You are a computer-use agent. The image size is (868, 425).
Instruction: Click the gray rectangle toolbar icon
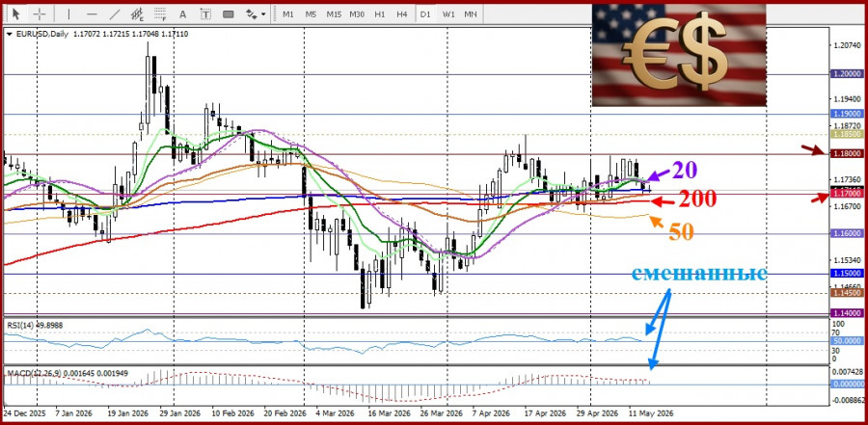click(228, 14)
